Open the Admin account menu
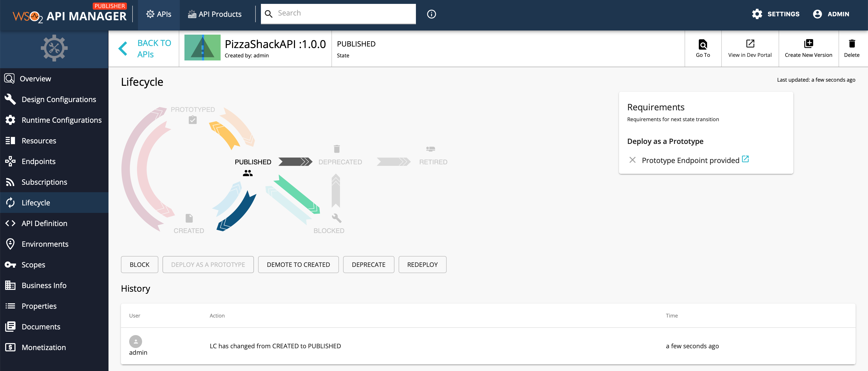 (x=831, y=14)
